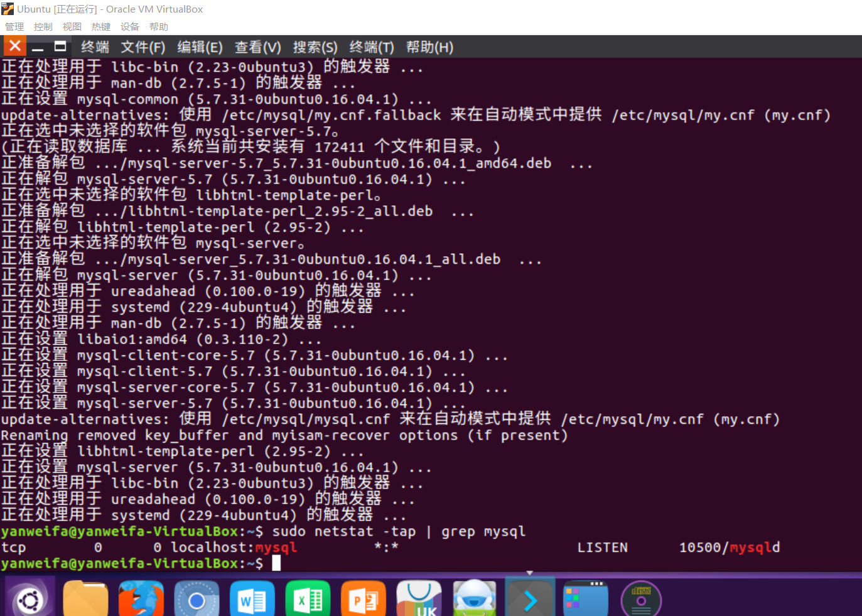Open the UK software store bag icon
Screen dimensions: 862x616
(419, 600)
